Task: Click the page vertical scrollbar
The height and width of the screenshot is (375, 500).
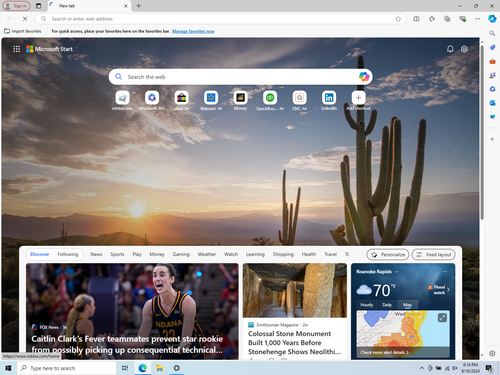Action: [482, 133]
